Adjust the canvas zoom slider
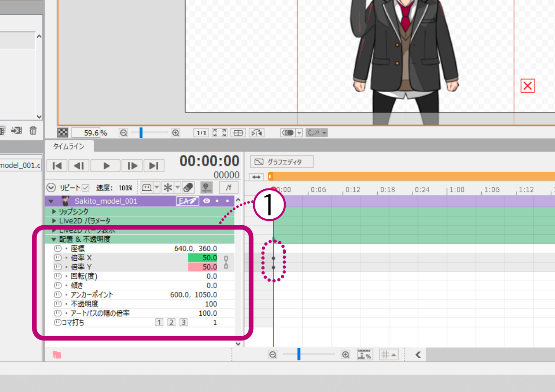This screenshot has height=392, width=555. tap(141, 133)
